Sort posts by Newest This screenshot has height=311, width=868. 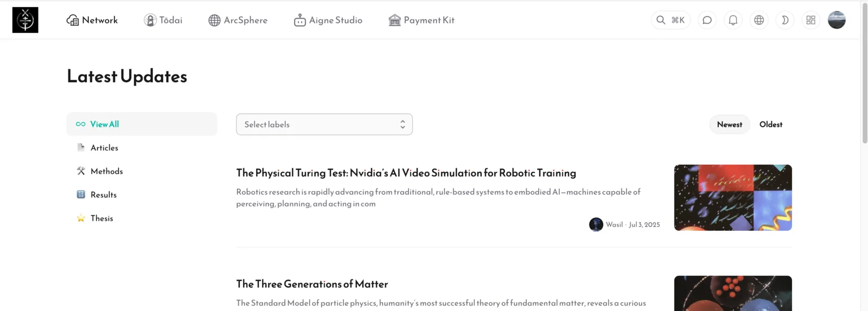click(x=730, y=125)
